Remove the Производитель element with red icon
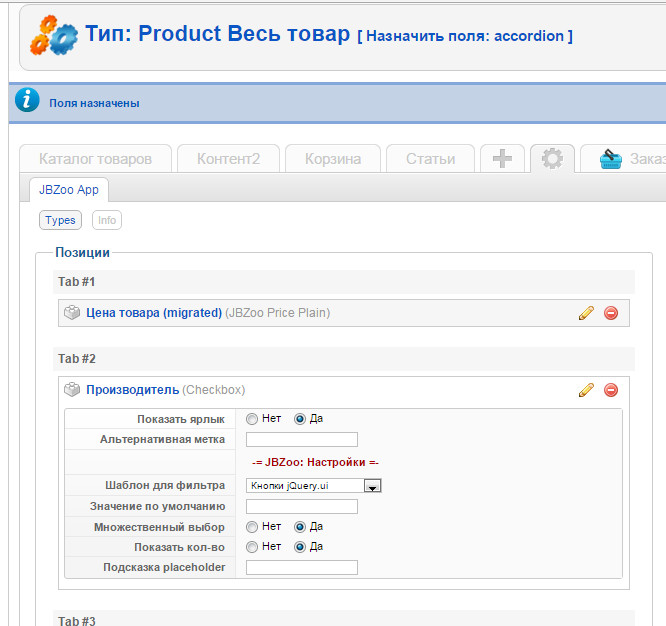Screen dimensions: 666x626 pyautogui.click(x=611, y=390)
